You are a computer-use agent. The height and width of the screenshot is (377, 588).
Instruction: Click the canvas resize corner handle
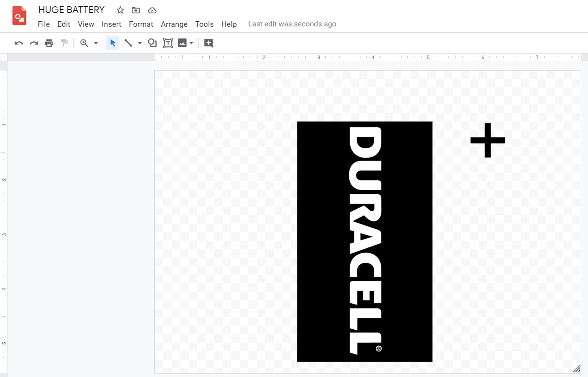[x=577, y=369]
